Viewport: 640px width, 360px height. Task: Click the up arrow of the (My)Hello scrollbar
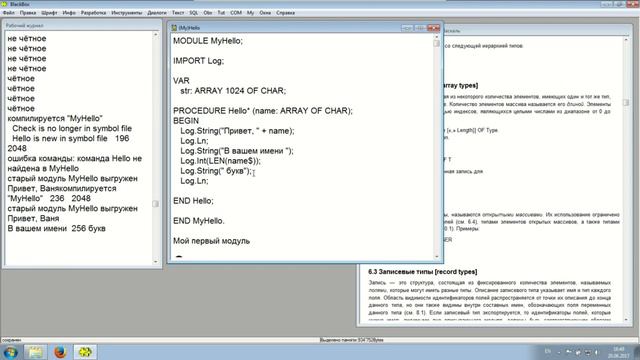tap(436, 36)
